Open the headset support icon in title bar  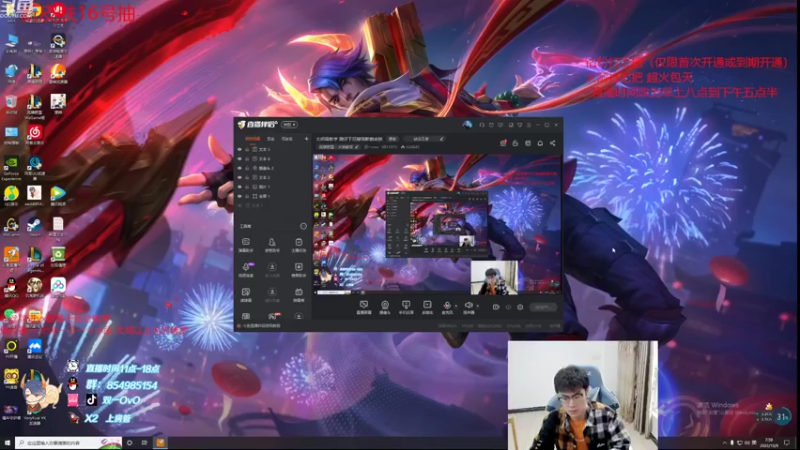(x=482, y=124)
